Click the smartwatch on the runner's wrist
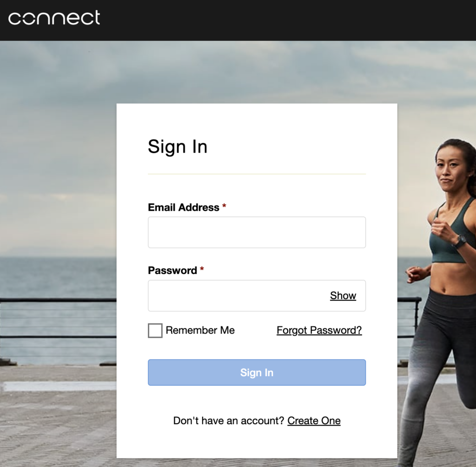 click(x=461, y=241)
